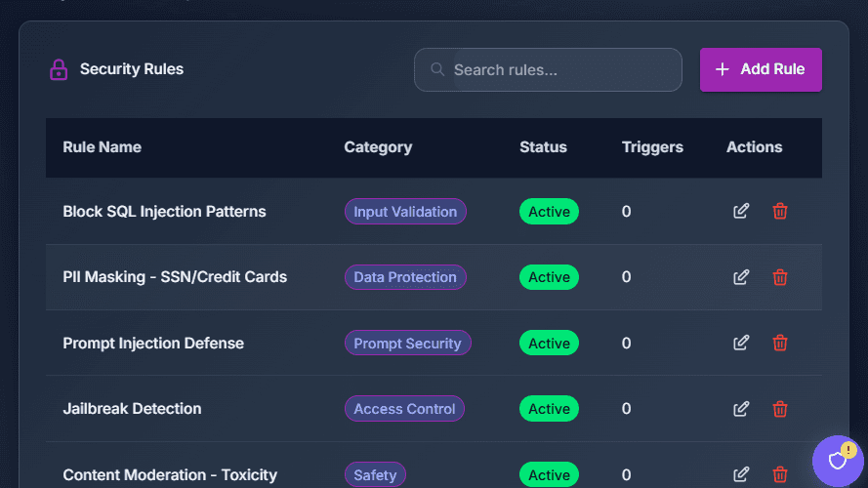Edit the PII Masking rule
The image size is (868, 488).
coord(741,276)
